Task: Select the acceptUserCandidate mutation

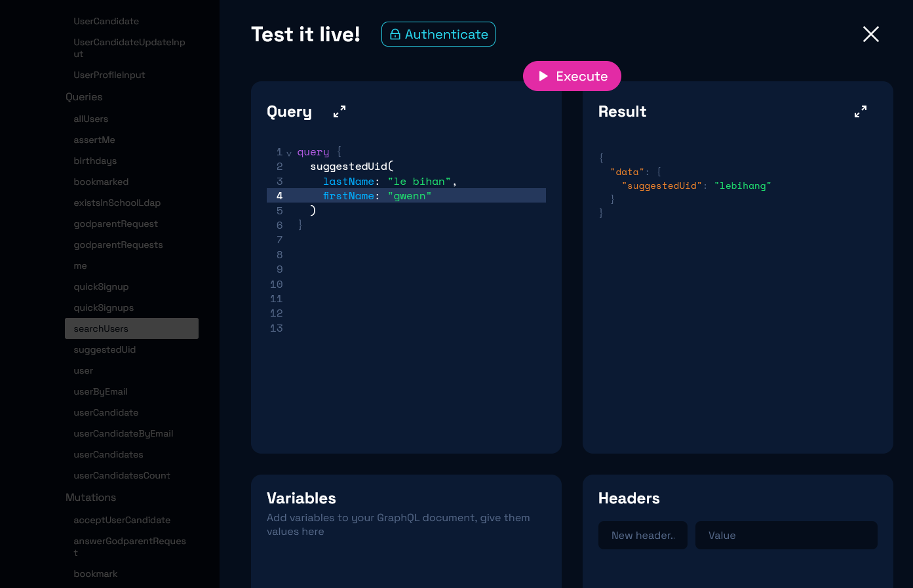Action: tap(122, 520)
